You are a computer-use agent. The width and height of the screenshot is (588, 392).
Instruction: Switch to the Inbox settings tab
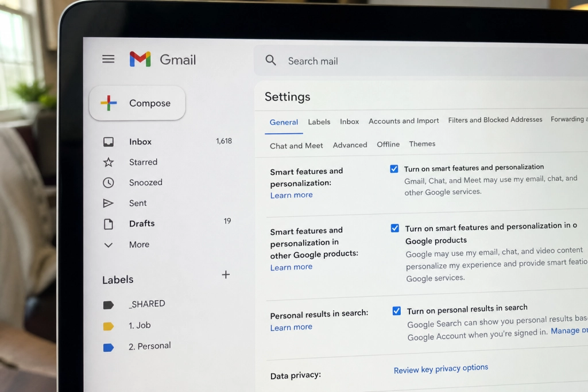coord(350,122)
